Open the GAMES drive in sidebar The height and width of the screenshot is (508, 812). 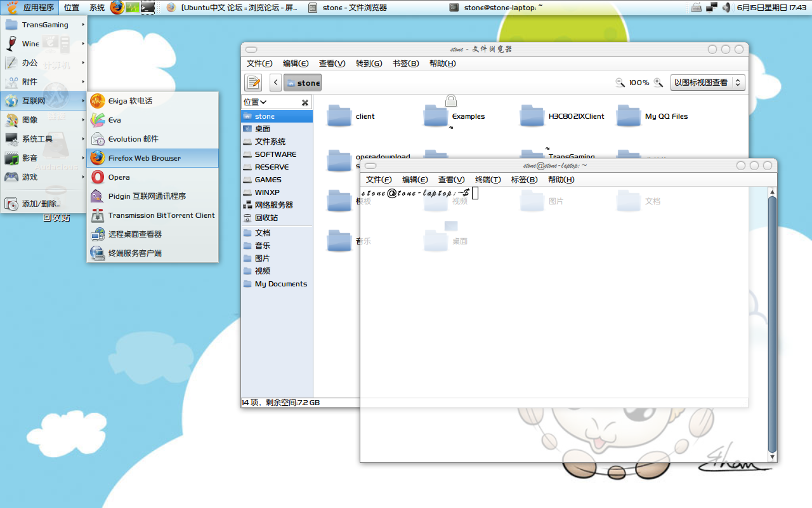pyautogui.click(x=277, y=180)
